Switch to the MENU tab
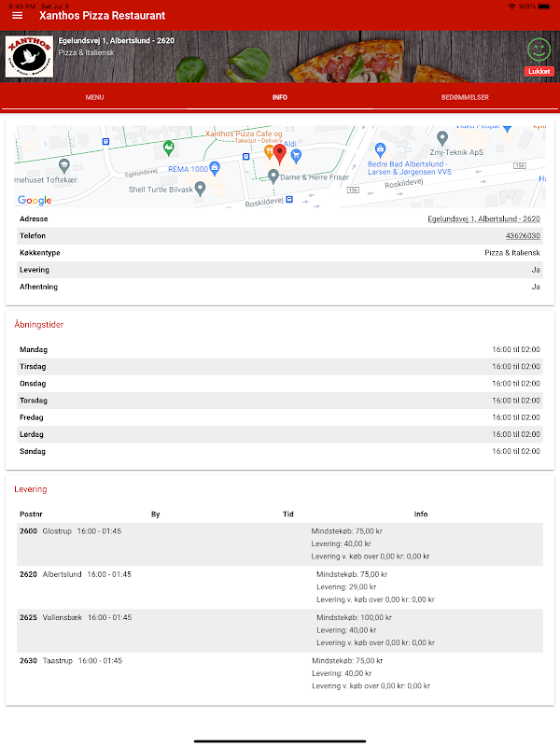Viewport: 560px width, 747px height. [94, 97]
